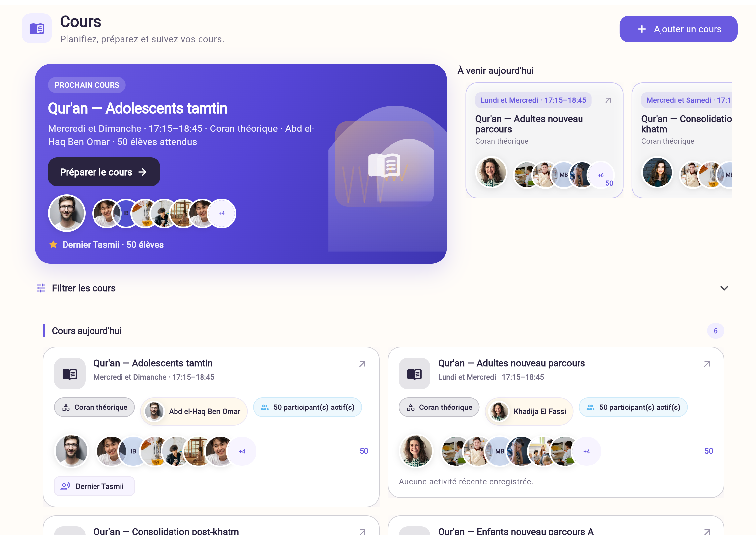
Task: Click the +4 bubble in Adolescents tamtin list card
Action: [x=242, y=451]
